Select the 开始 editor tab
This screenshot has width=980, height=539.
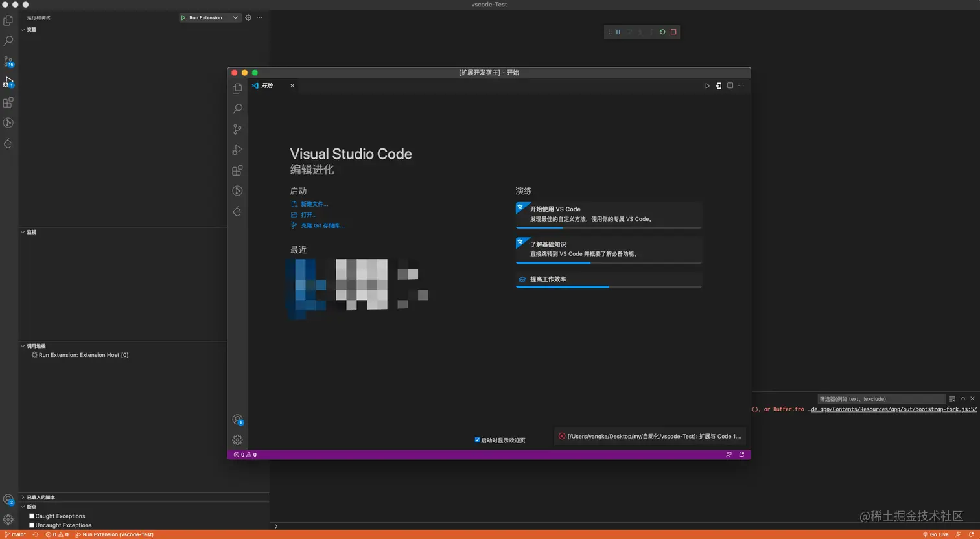pos(273,86)
